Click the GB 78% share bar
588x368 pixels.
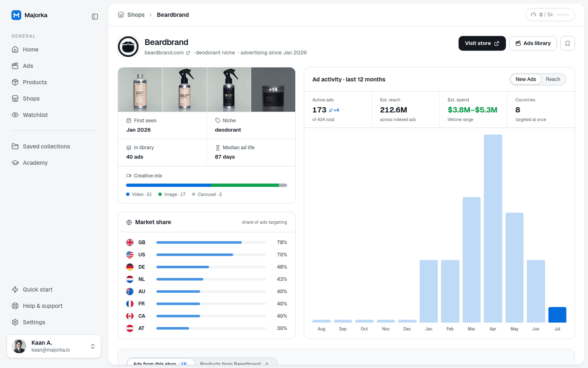[211, 242]
